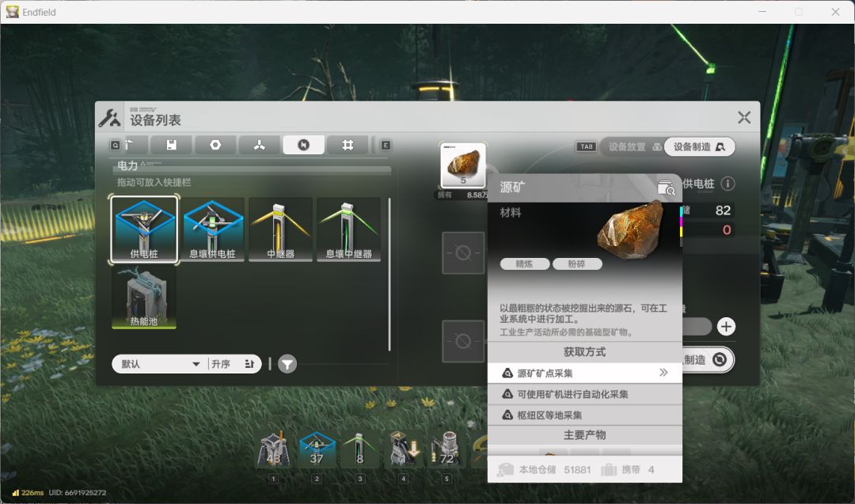Screen dimensions: 855x504
Task: Switch to the hexagon nut category tab
Action: [x=215, y=145]
